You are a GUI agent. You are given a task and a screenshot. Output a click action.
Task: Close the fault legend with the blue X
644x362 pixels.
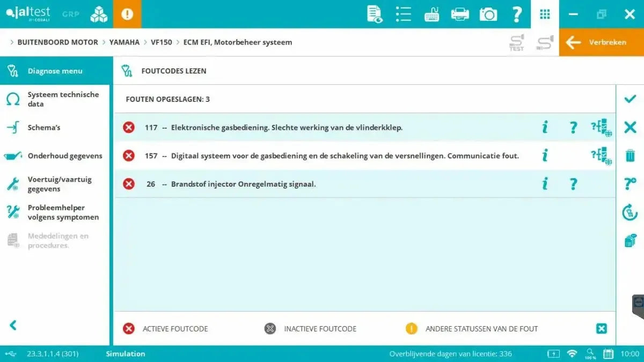(601, 329)
